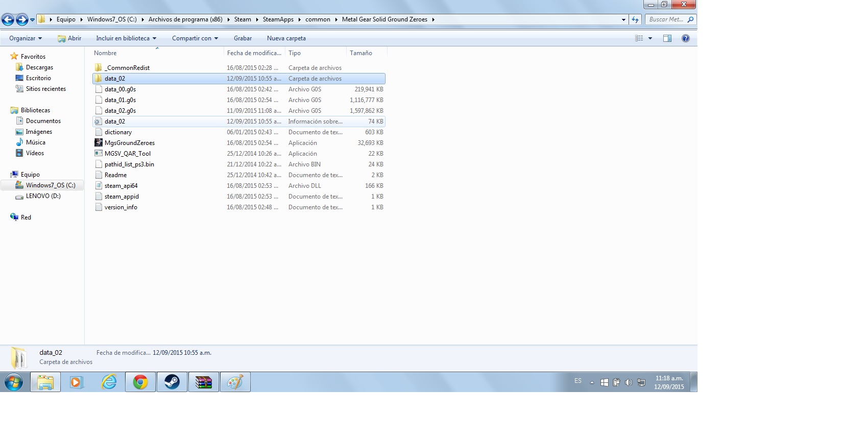Open WinRAR from the taskbar
This screenshot has width=868, height=438.
(204, 382)
